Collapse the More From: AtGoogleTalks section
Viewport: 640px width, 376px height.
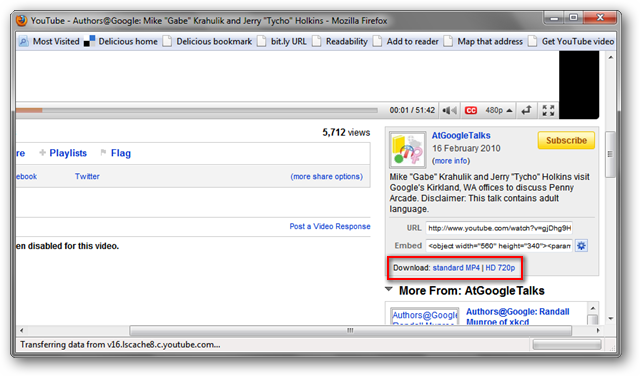[389, 289]
